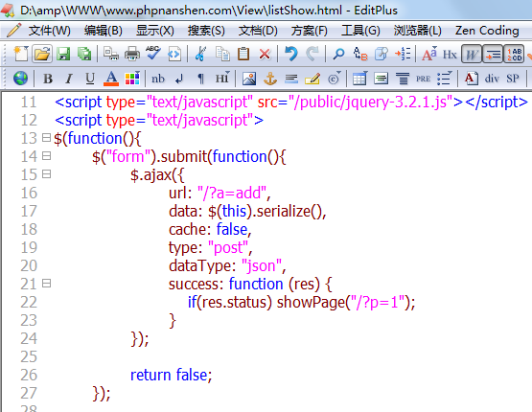Screen dimensions: 532x412
Task: Open the Zen Coding menu
Action: tap(487, 31)
